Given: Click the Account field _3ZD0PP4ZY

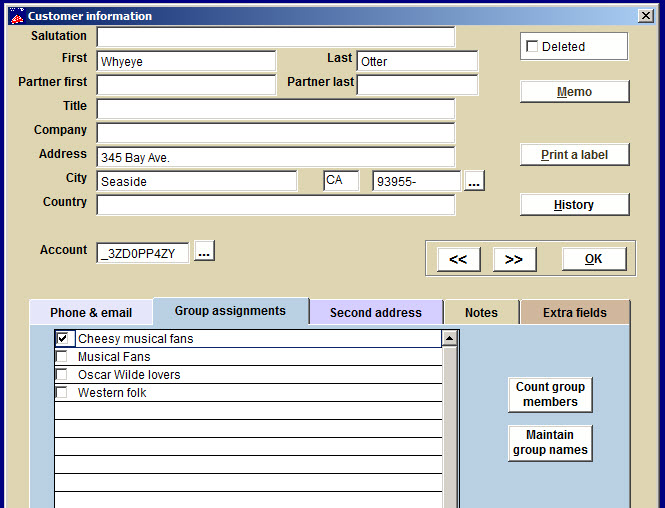Looking at the screenshot, I should (x=142, y=253).
